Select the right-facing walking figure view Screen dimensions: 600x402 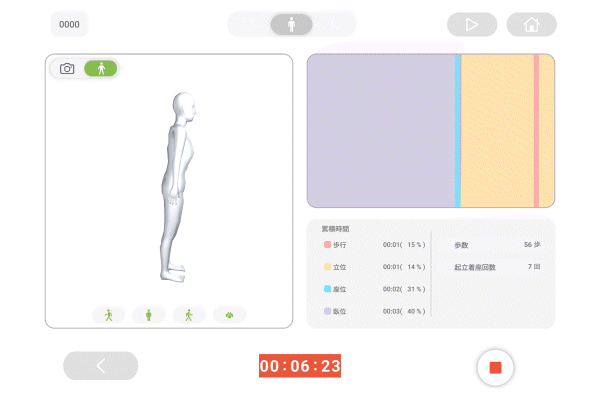click(x=189, y=315)
